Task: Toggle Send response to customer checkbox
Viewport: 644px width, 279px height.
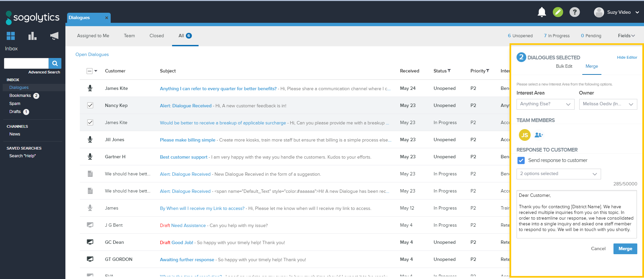Action: pos(521,161)
